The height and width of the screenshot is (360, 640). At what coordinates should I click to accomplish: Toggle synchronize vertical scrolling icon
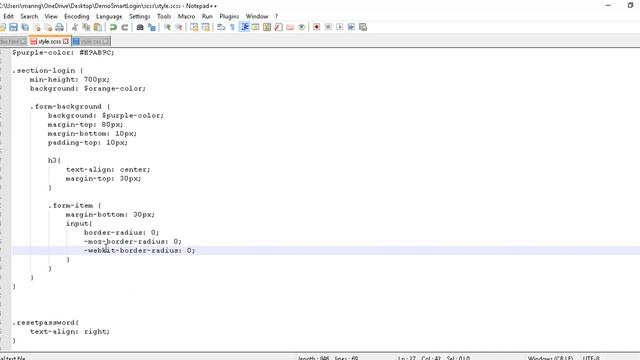point(194,27)
